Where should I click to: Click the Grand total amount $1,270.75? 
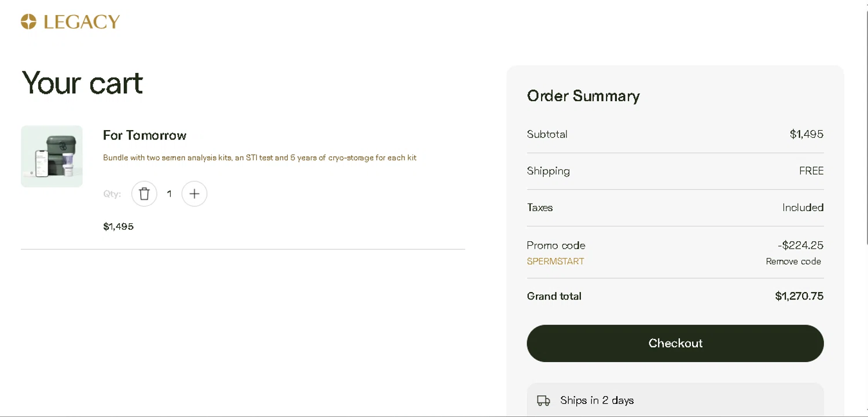tap(799, 296)
